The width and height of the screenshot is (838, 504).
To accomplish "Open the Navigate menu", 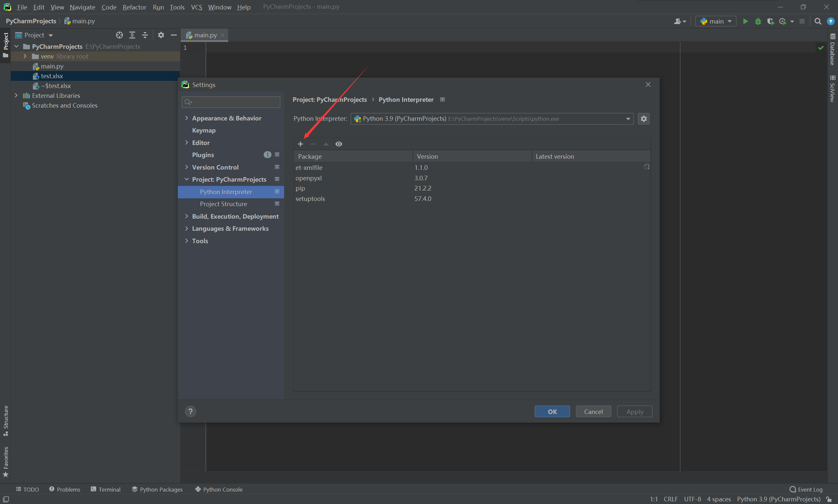I will click(82, 7).
